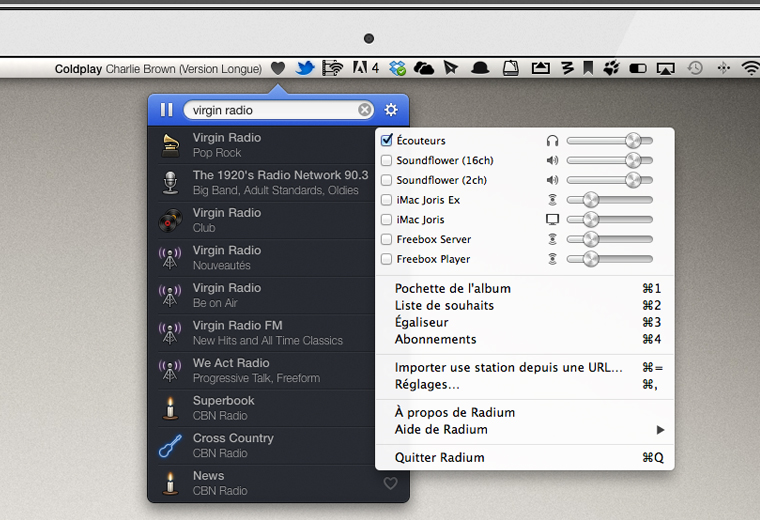Choose Quitter Radium

point(525,457)
